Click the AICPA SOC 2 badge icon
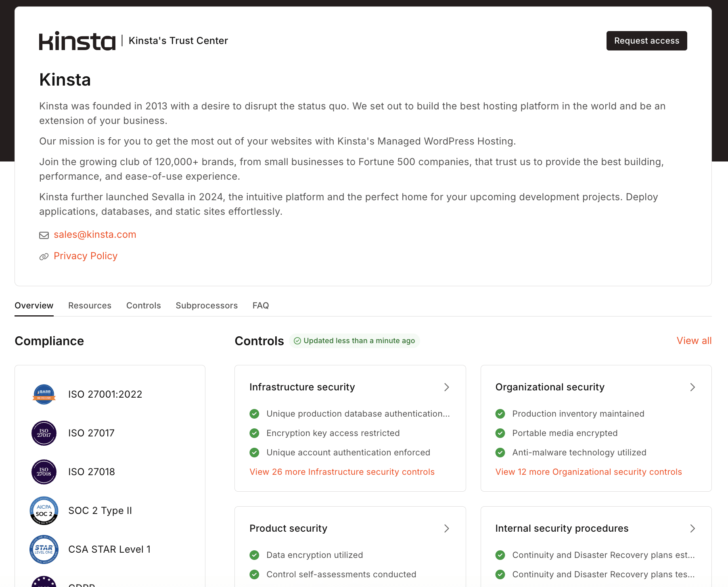728x587 pixels. click(x=44, y=511)
